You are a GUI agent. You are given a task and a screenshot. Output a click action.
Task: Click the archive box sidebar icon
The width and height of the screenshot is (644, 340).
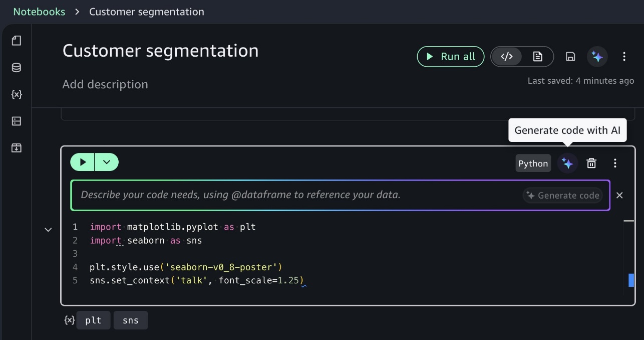(17, 148)
